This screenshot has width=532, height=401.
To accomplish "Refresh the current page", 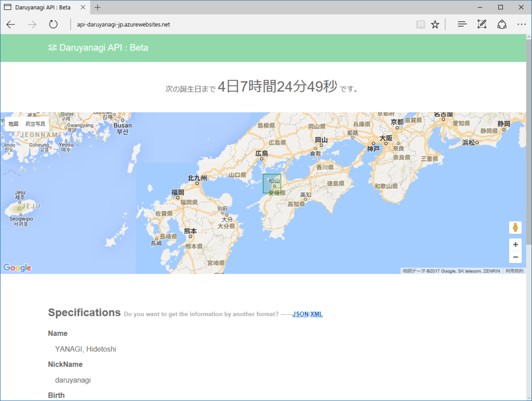I will 54,24.
